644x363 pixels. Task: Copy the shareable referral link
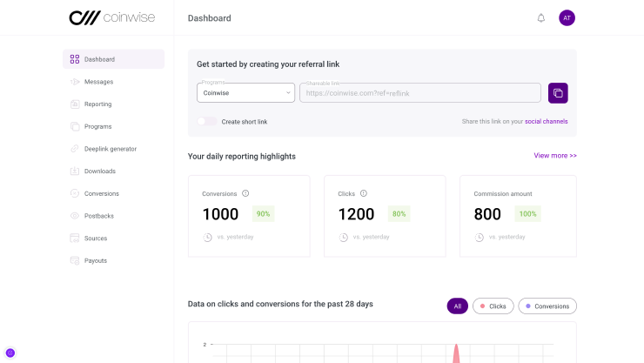pos(558,93)
